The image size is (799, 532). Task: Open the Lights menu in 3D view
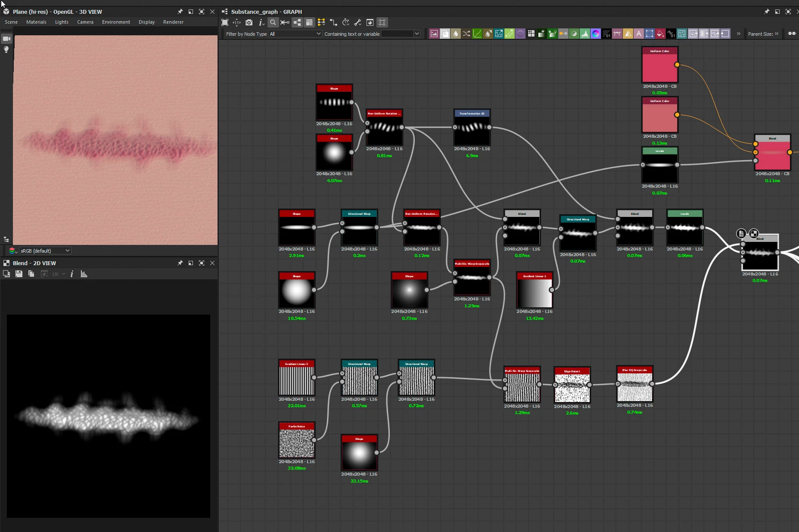click(x=62, y=22)
